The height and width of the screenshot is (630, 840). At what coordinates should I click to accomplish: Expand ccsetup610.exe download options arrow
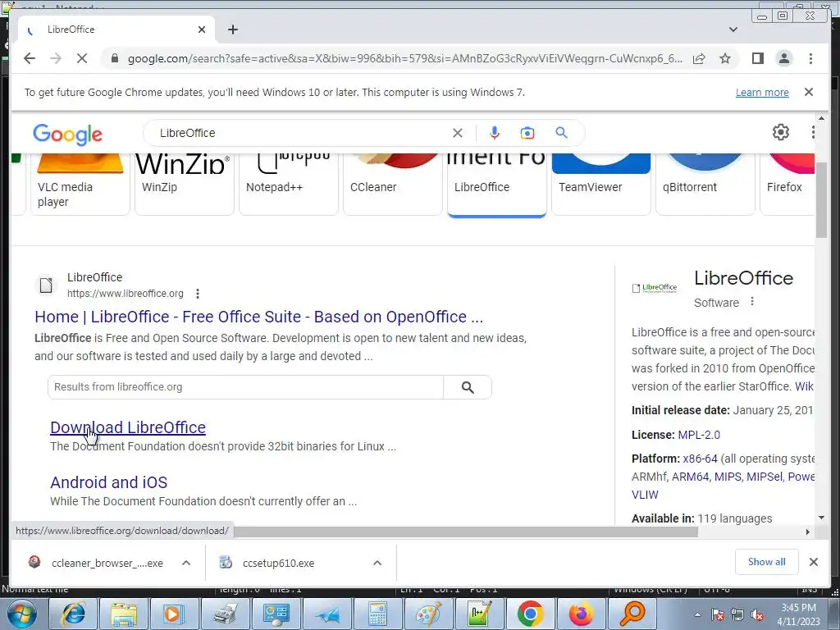377,563
